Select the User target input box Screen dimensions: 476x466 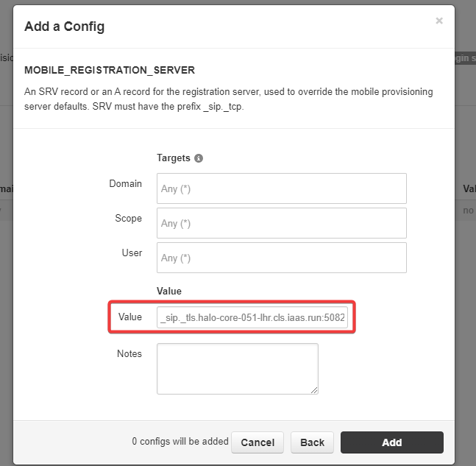coord(281,258)
